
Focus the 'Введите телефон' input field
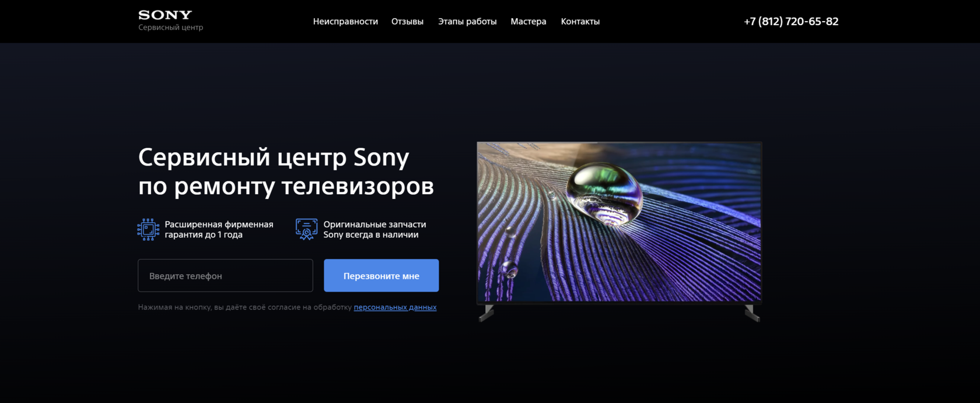coord(225,275)
